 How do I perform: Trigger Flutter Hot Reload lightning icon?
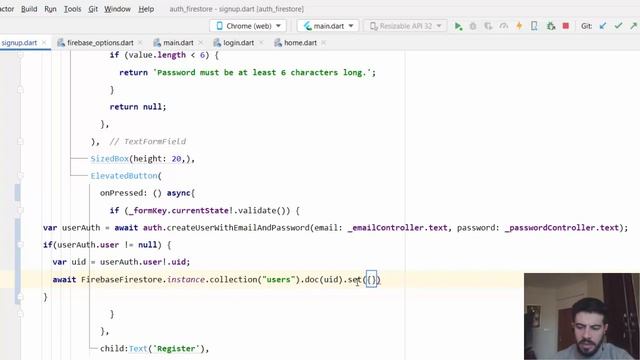click(519, 26)
